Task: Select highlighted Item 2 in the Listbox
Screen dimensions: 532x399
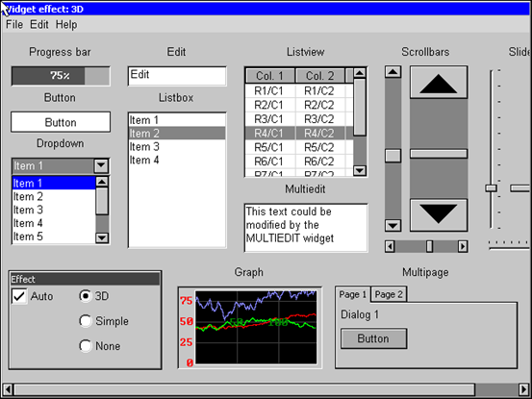Action: pyautogui.click(x=177, y=134)
